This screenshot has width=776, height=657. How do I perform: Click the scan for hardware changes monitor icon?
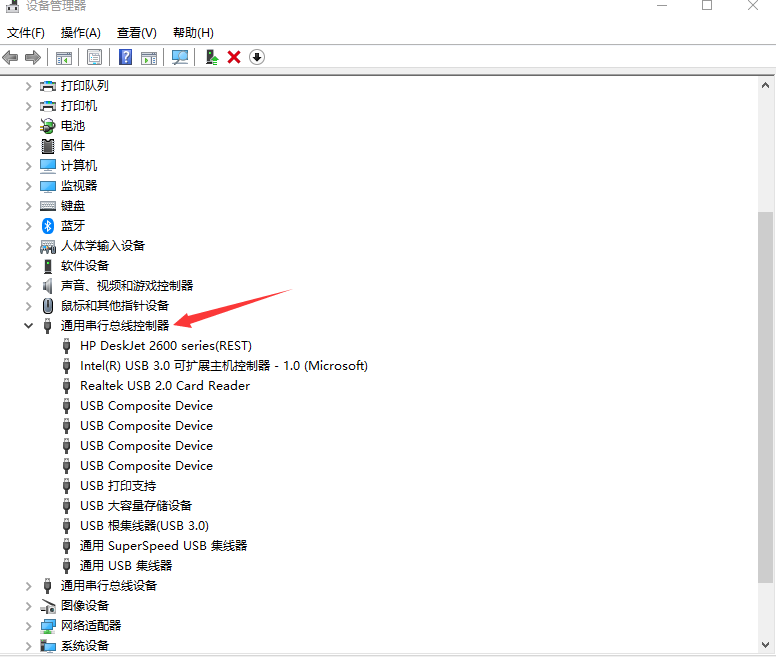180,57
